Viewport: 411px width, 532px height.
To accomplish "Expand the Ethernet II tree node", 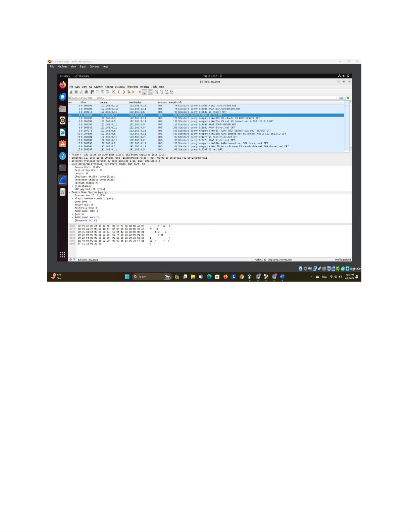I will 70,158.
